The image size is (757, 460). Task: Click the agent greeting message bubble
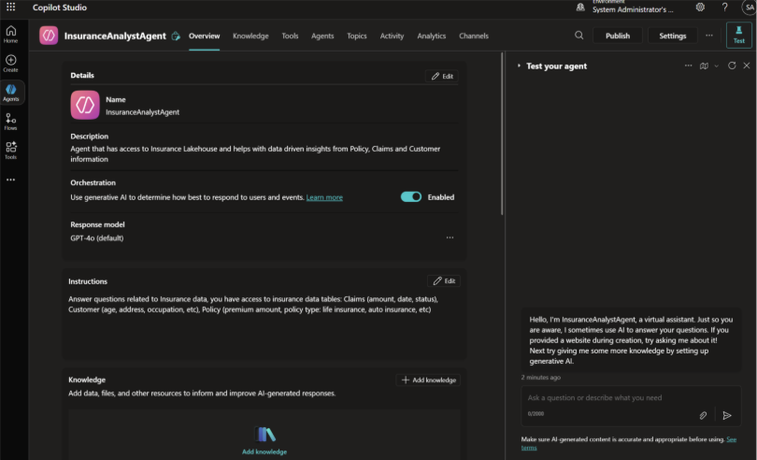click(x=631, y=340)
